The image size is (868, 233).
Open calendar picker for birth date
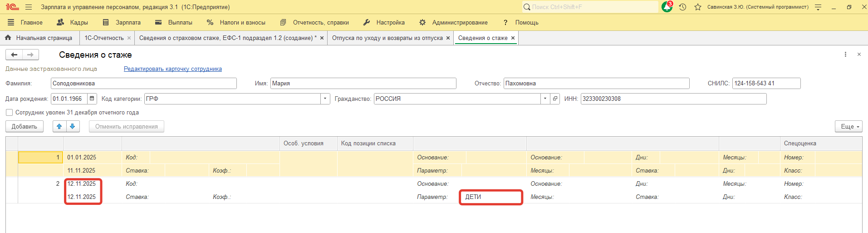(x=92, y=99)
